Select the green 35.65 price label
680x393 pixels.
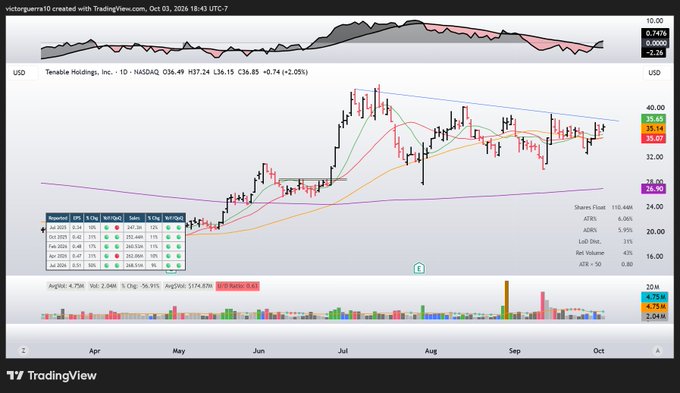[x=654, y=119]
